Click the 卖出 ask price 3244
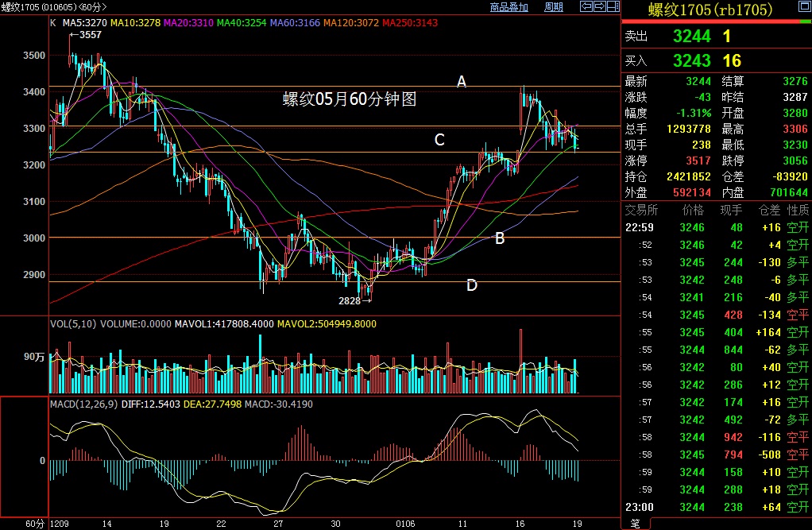812x530 pixels. click(x=692, y=36)
